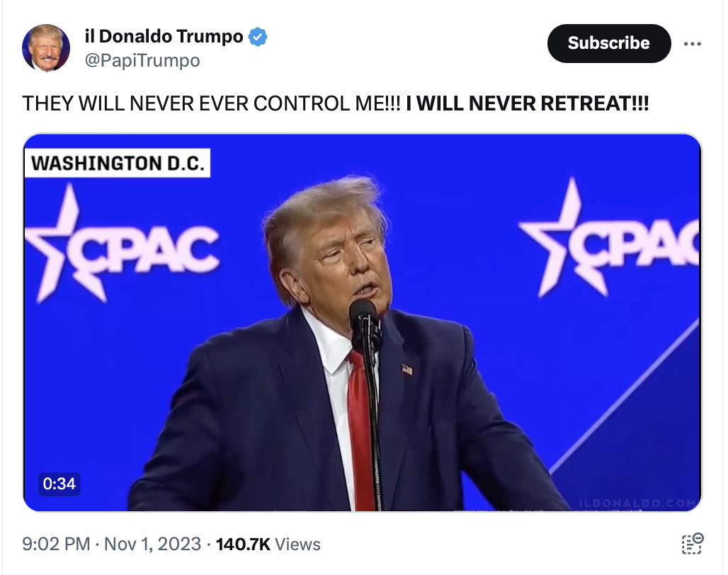Image resolution: width=728 pixels, height=575 pixels.
Task: Open the 9:02 PM timestamp link
Action: pyautogui.click(x=56, y=545)
